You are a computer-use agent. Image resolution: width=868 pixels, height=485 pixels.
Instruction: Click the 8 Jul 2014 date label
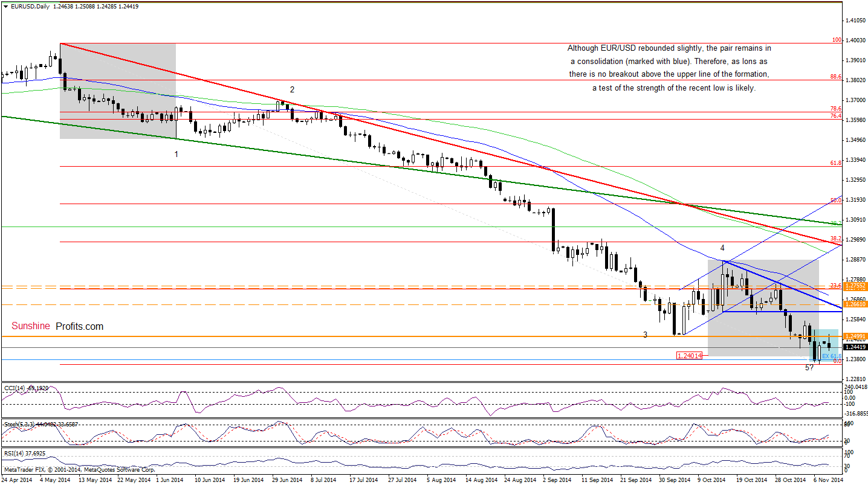pos(325,480)
